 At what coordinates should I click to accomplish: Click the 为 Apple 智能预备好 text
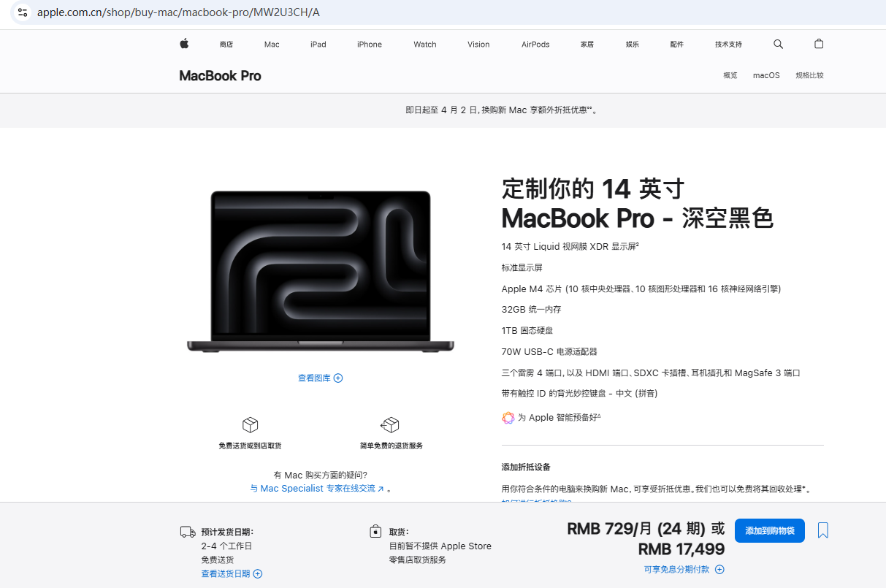[559, 418]
